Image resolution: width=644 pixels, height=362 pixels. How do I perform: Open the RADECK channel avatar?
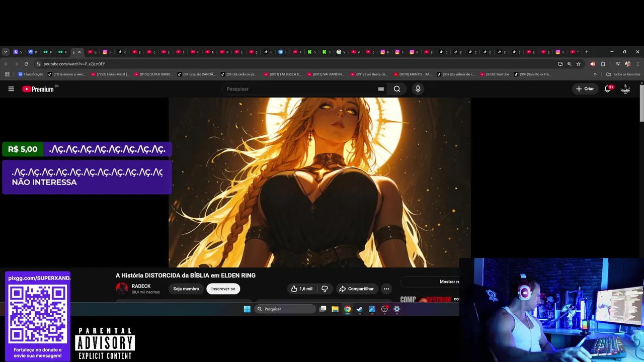(122, 289)
